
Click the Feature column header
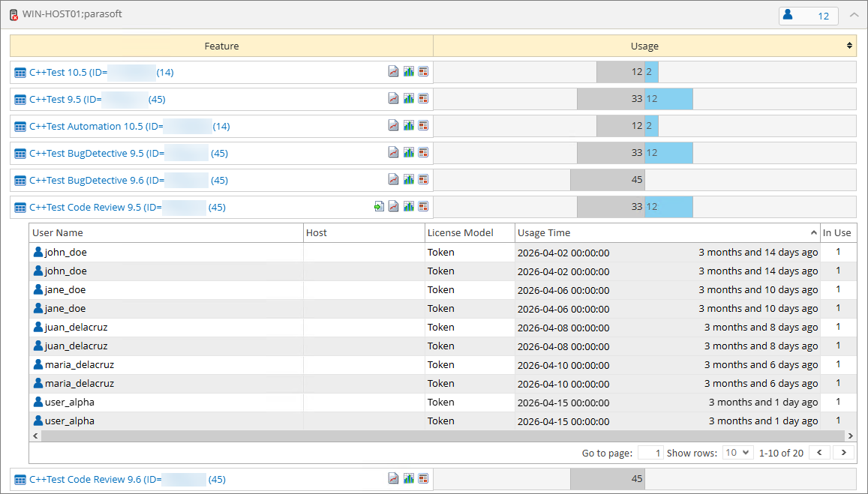pyautogui.click(x=221, y=46)
